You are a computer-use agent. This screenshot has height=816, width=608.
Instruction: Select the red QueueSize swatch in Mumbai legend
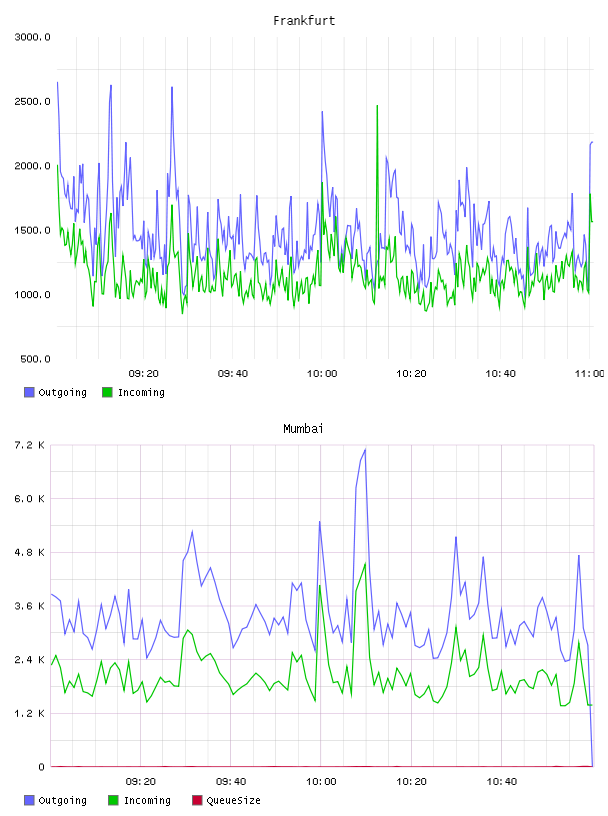[x=197, y=800]
